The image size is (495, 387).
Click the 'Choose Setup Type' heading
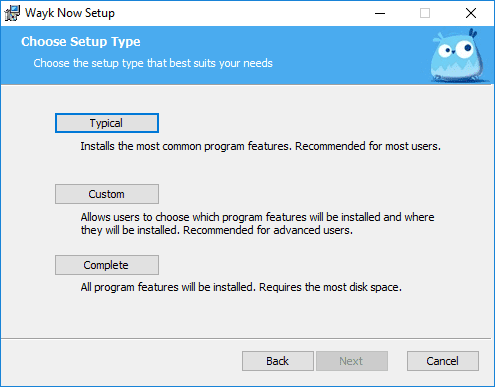tap(81, 42)
